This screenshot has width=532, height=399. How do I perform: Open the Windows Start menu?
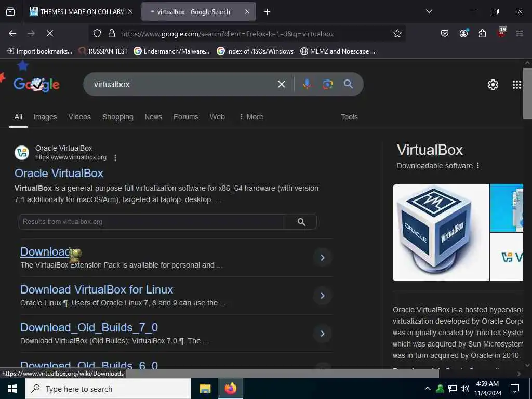[x=12, y=389]
